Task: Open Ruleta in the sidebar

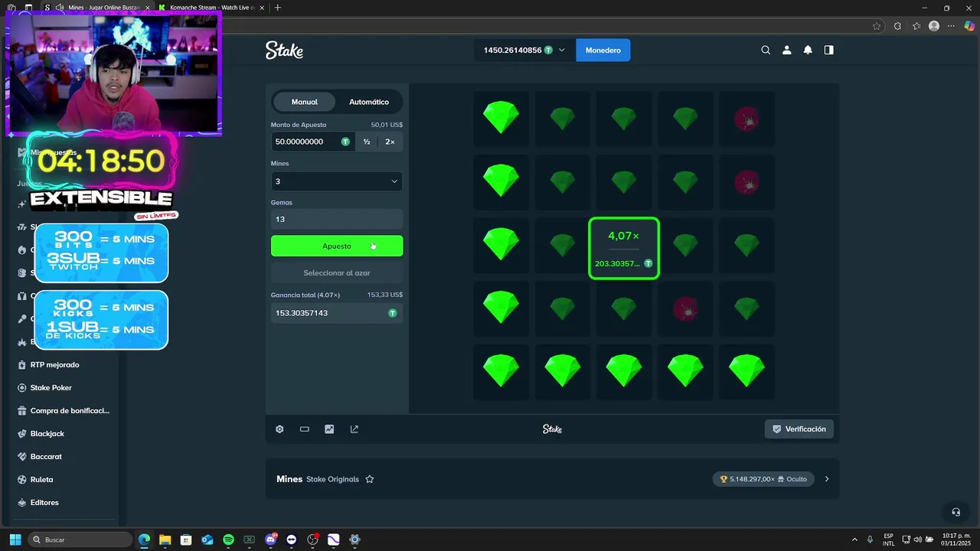Action: point(41,480)
